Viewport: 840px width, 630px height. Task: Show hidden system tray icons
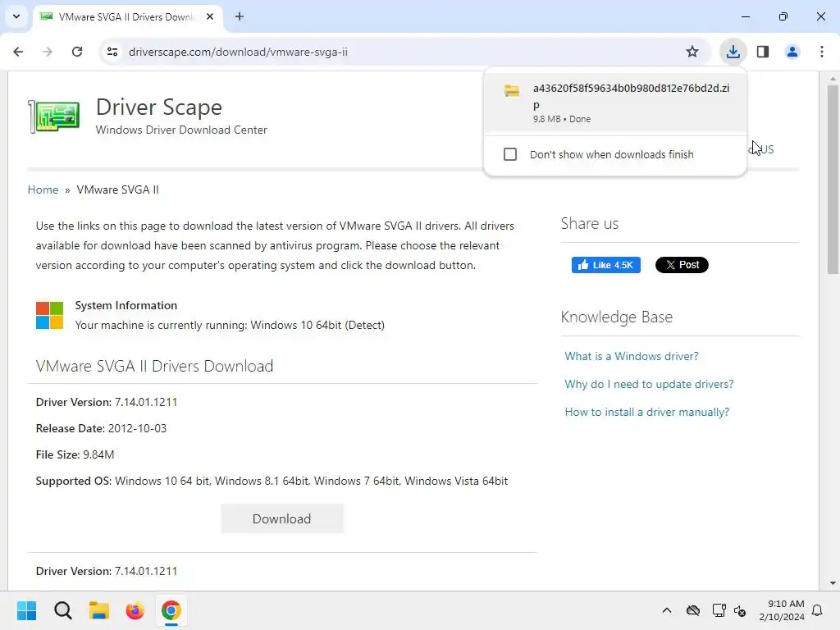coord(667,610)
